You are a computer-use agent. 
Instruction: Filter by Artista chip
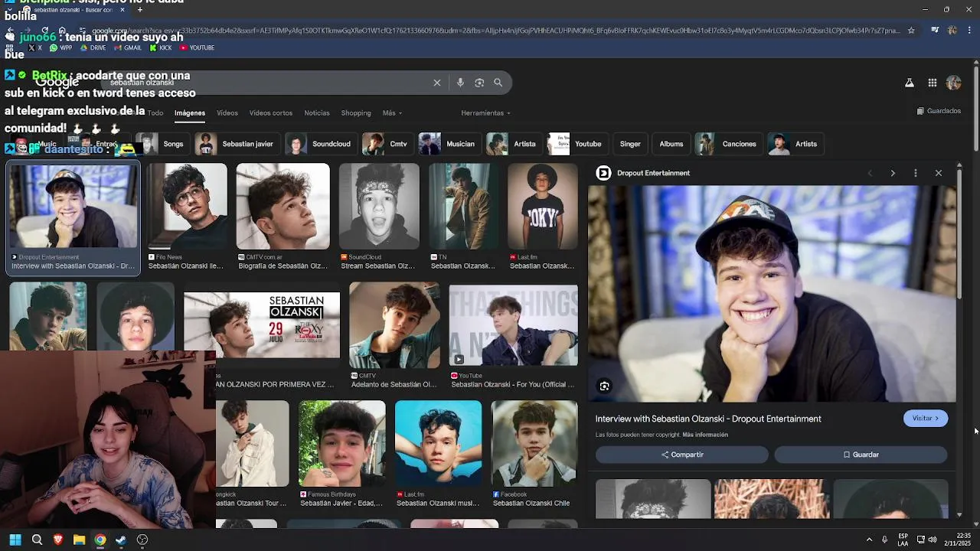[514, 144]
